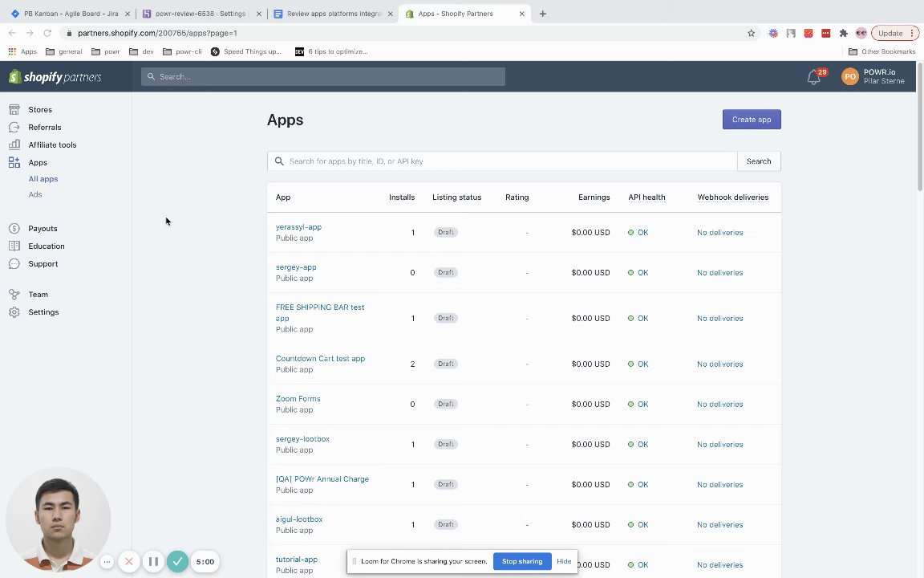This screenshot has width=924, height=578.
Task: Open the Support chat bubble icon
Action: [14, 264]
